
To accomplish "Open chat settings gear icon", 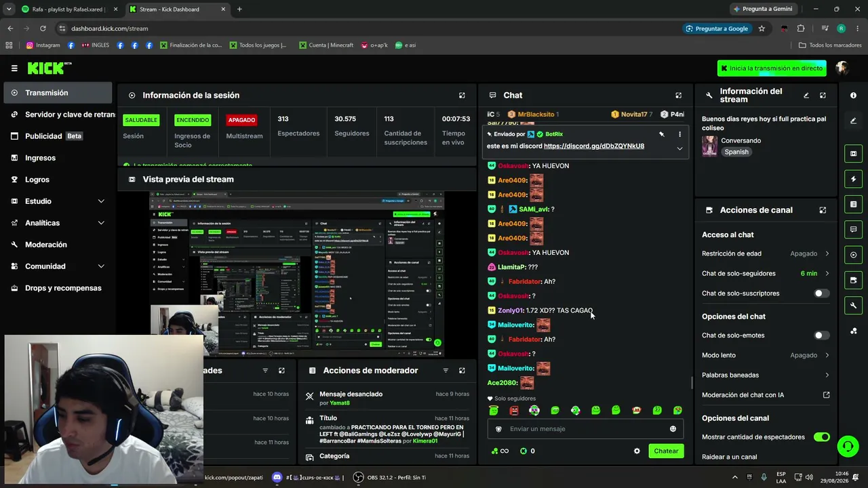I will click(x=637, y=451).
